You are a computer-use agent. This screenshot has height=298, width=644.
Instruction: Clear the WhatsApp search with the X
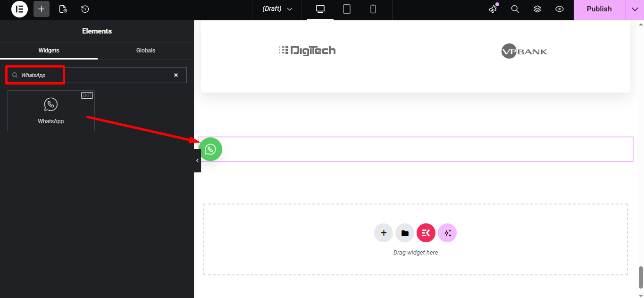[176, 75]
